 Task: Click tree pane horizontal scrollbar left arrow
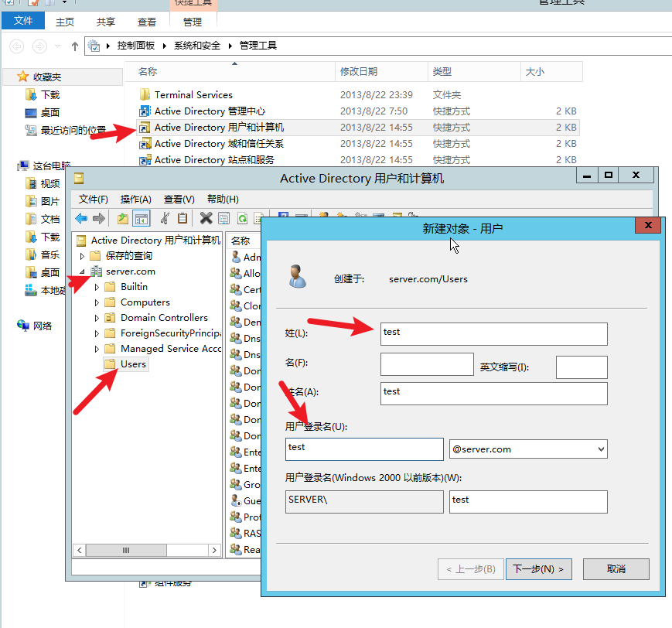coord(80,550)
